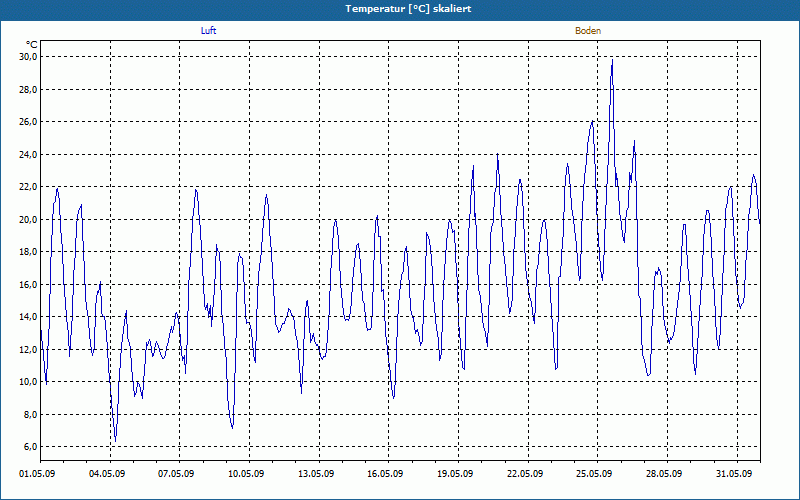Select the 28,0 y-axis value
Screen dimensions: 800x500
(29, 89)
